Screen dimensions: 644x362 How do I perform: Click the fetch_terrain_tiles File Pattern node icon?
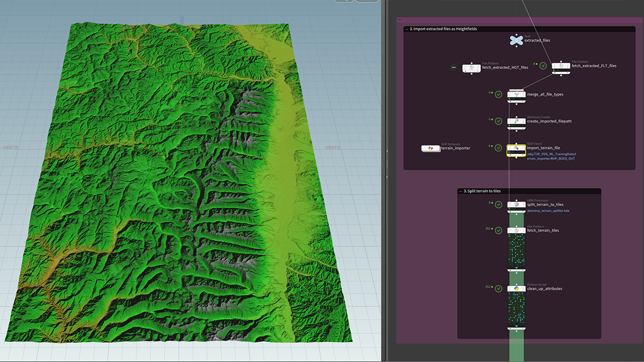point(516,230)
